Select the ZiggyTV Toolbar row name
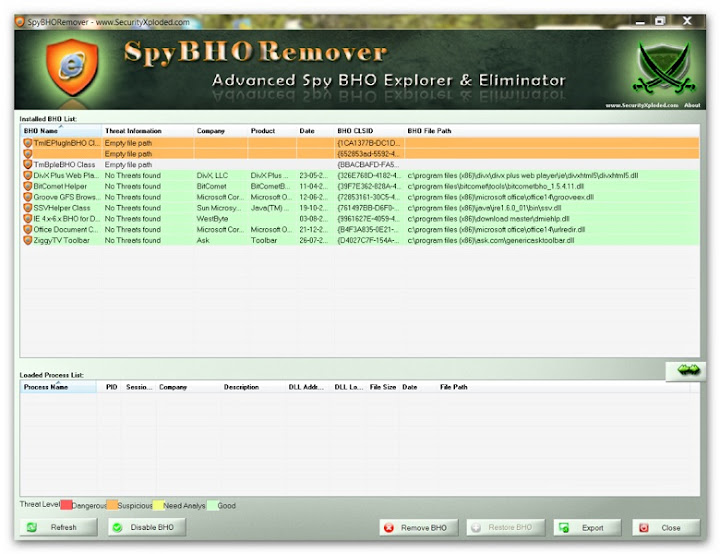720x554 pixels. 62,240
